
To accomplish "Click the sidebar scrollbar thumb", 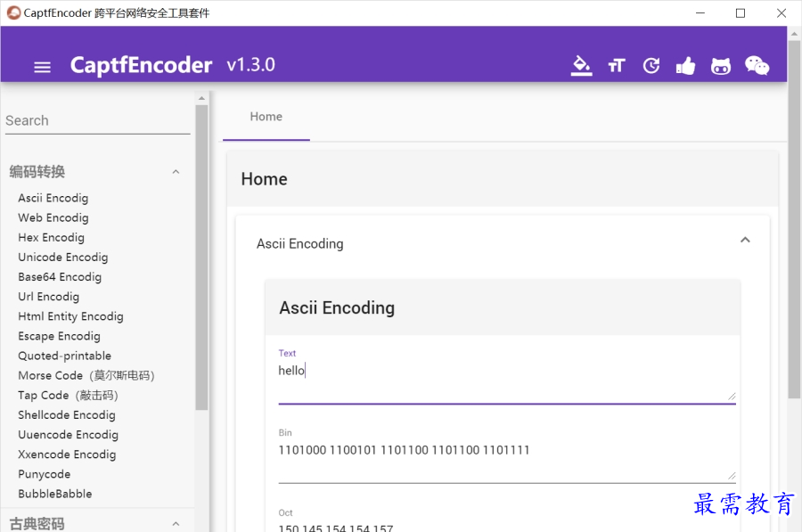I will [201, 258].
